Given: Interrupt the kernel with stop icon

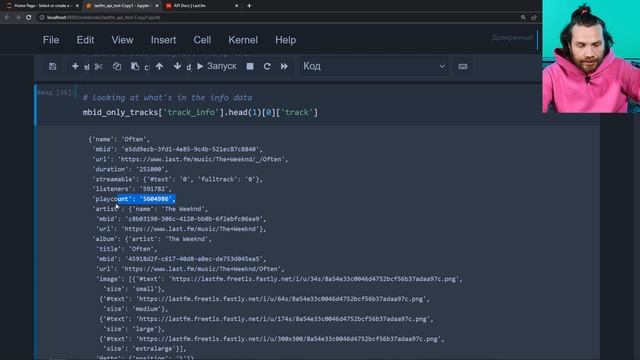Looking at the screenshot, I should pos(250,66).
